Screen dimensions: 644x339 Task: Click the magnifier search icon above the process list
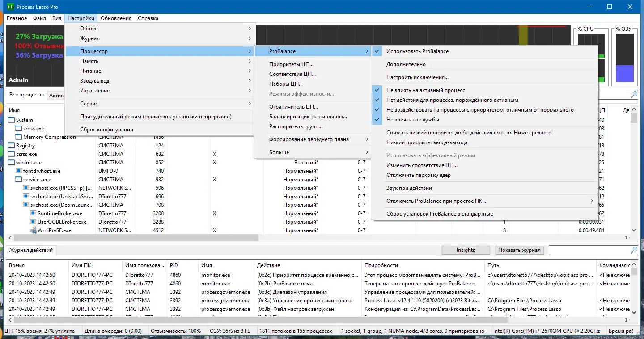634,95
